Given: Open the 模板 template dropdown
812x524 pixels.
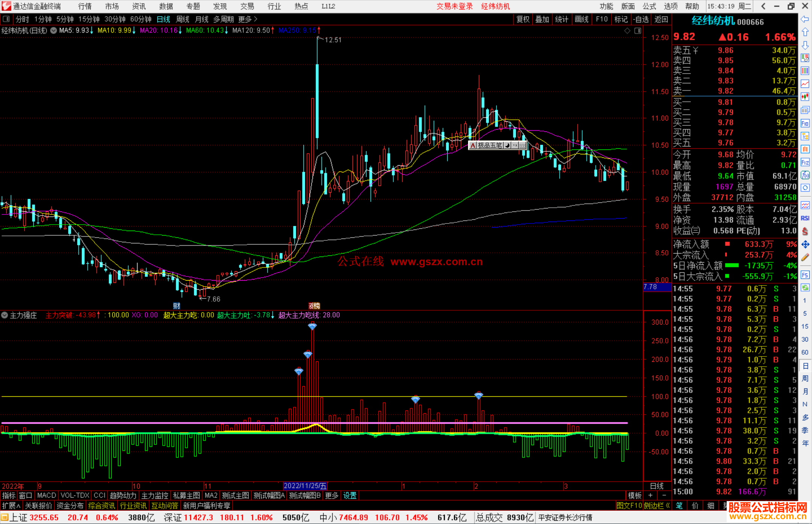Looking at the screenshot, I should coord(635,495).
